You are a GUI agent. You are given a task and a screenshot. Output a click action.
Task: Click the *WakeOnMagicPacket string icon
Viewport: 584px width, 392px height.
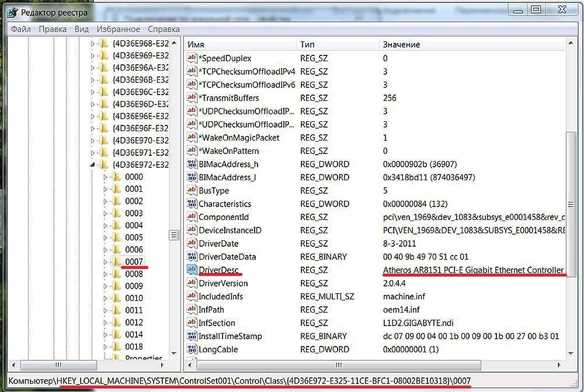192,137
